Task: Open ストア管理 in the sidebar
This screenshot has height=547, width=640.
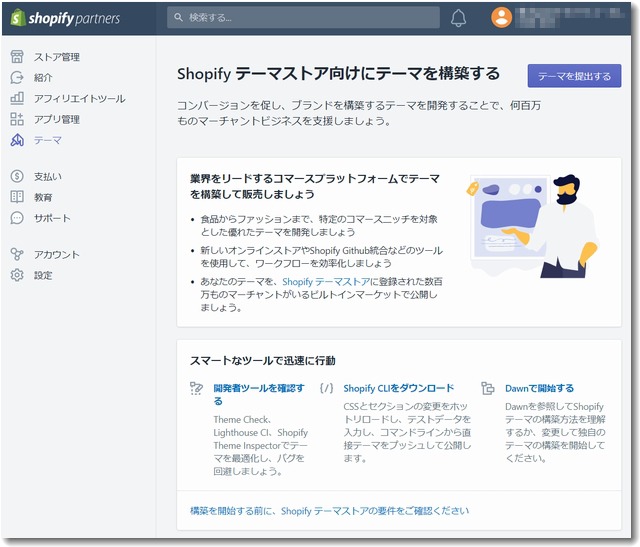Action: (57, 57)
